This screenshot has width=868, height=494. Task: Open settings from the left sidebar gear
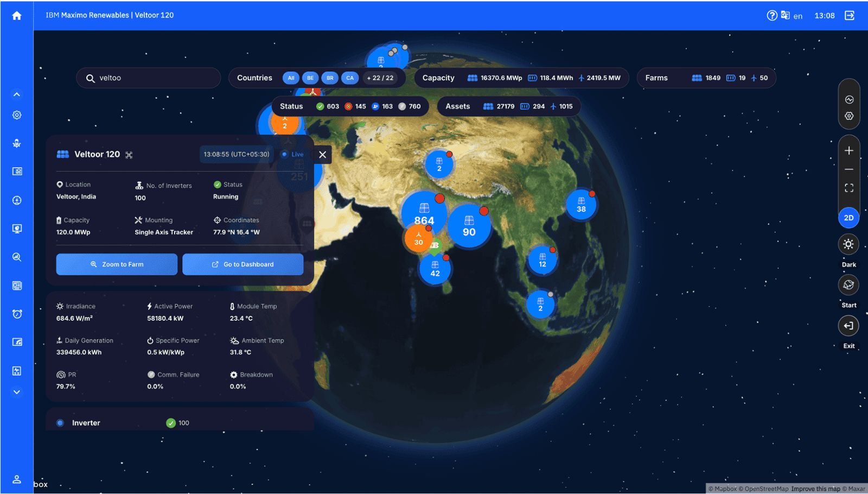[x=16, y=115]
